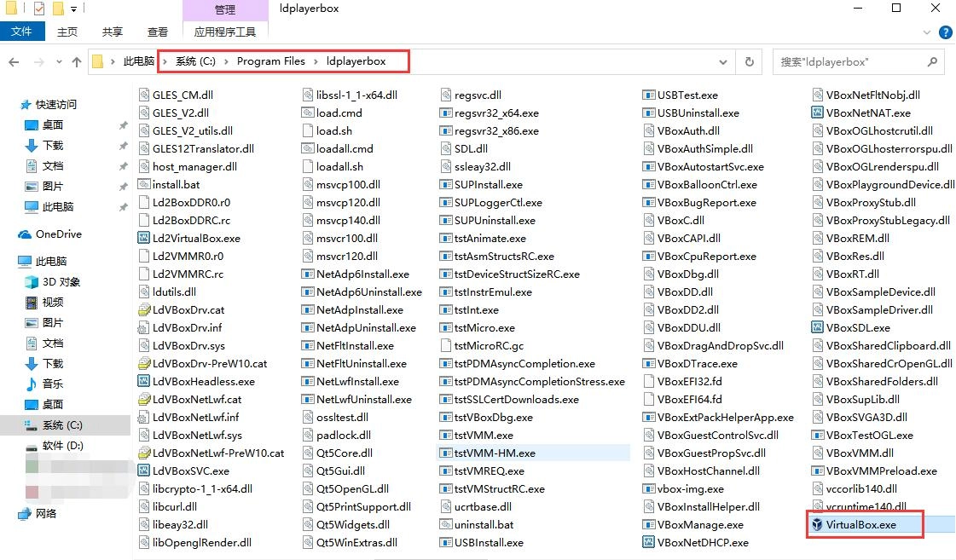
Task: Open the quick access toolbar customize dropdown
Action: [x=74, y=9]
